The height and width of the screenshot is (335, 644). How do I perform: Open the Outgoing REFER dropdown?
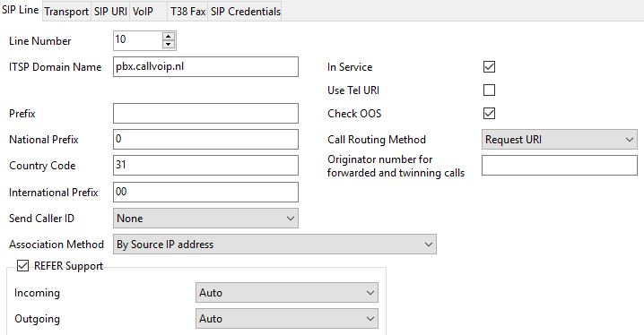click(x=287, y=319)
